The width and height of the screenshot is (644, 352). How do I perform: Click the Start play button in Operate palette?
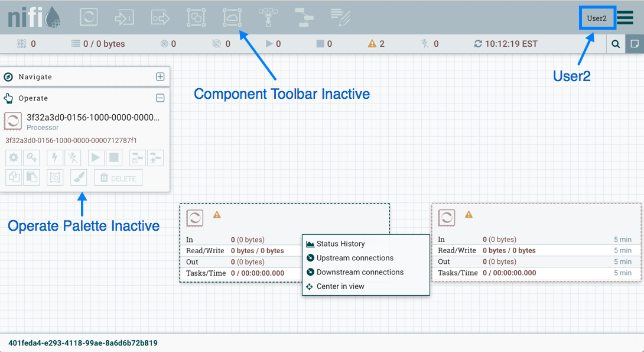click(95, 157)
